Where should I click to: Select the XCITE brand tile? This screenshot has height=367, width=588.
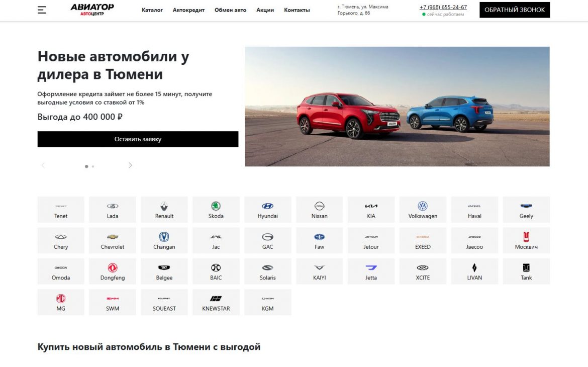click(423, 271)
